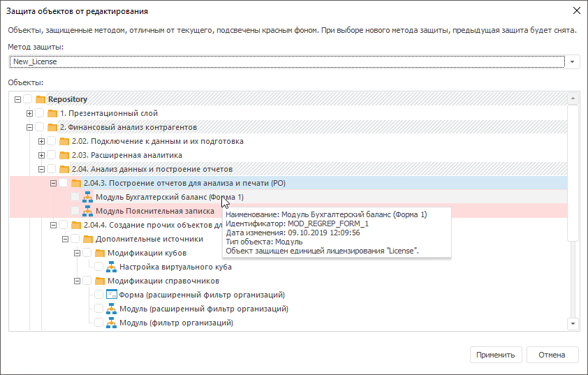Image resolution: width=588 pixels, height=375 pixels.
Task: Click the Применить button
Action: (495, 355)
